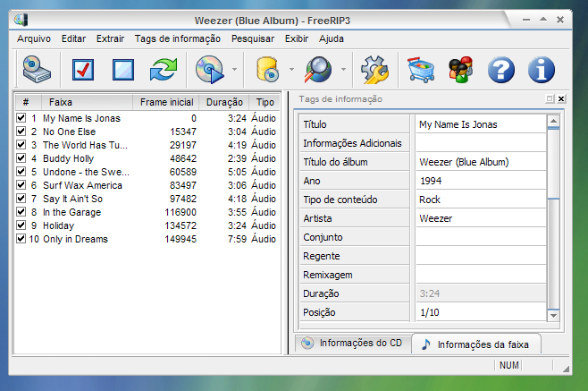Open the Exibir menu
Screen dimensions: 588x391
click(297, 38)
